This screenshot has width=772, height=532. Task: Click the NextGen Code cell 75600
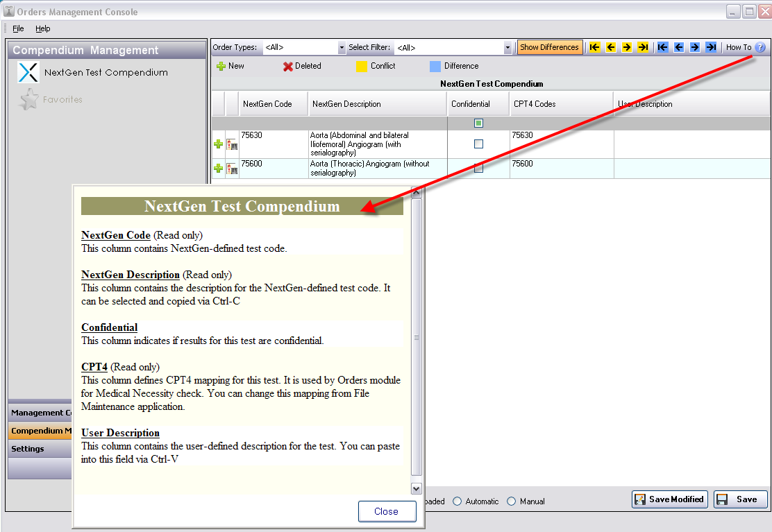click(274, 169)
